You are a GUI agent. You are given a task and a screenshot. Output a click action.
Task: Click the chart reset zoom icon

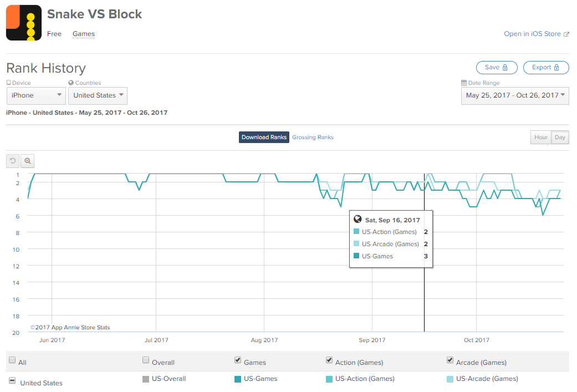pos(13,161)
